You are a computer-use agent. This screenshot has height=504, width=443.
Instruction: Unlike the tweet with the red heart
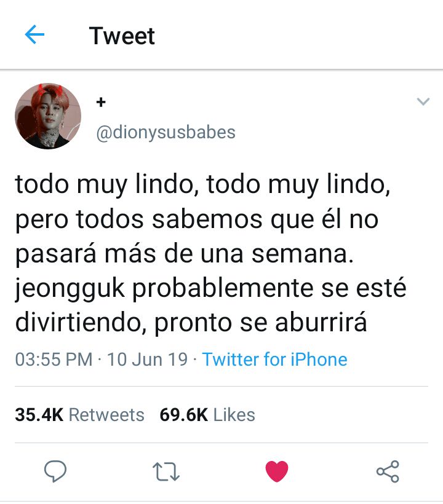tap(277, 471)
